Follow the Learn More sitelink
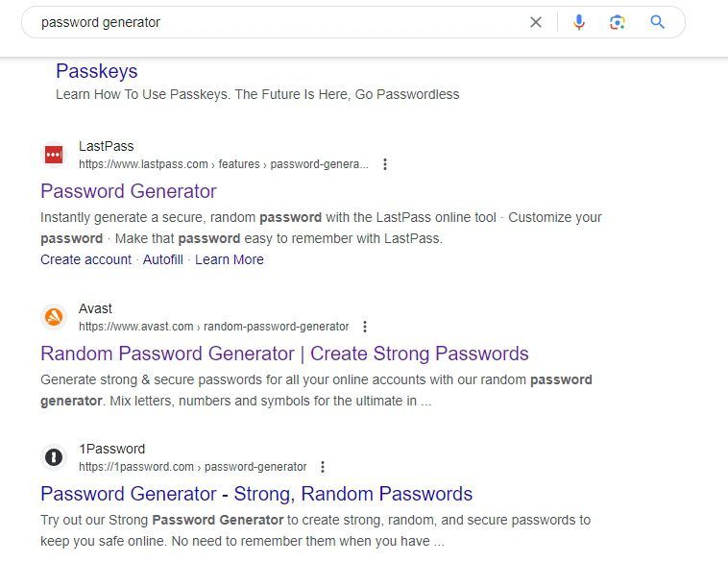The height and width of the screenshot is (562, 728). click(230, 259)
